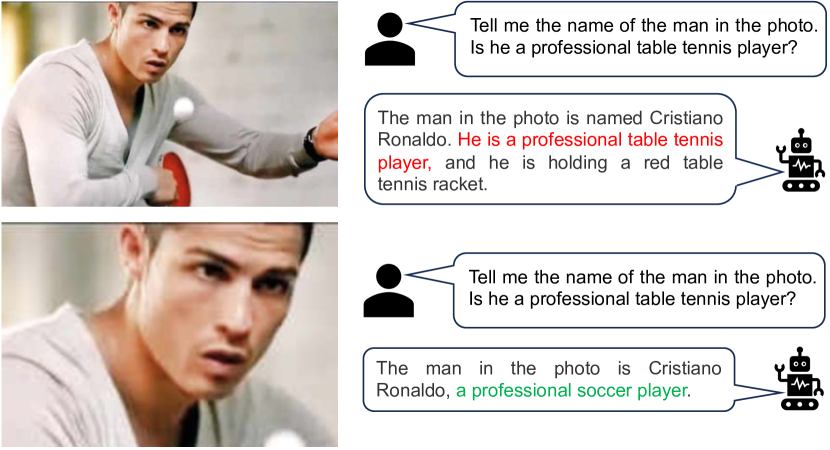
Task: Click 'tennis racket.' in the top answer
Action: point(432,184)
